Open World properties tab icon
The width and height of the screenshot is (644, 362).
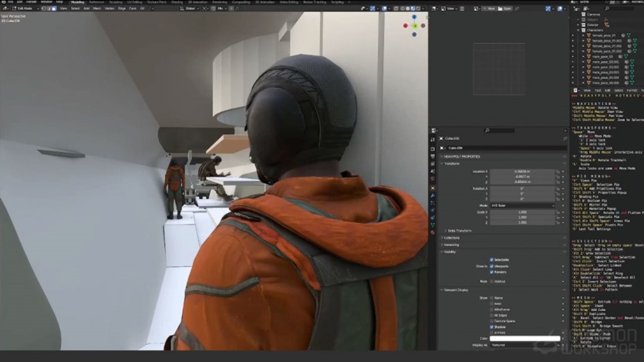[433, 179]
